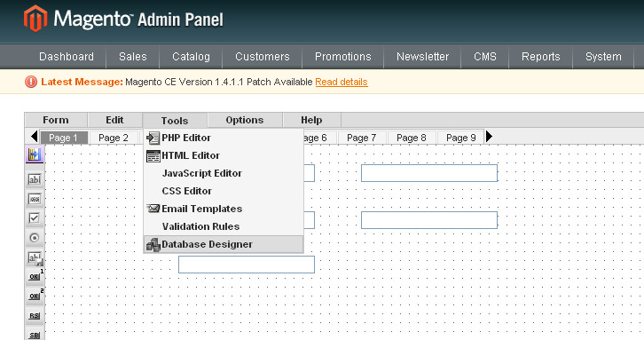Click the input field below the Tools menu
The height and width of the screenshot is (340, 644).
[247, 265]
